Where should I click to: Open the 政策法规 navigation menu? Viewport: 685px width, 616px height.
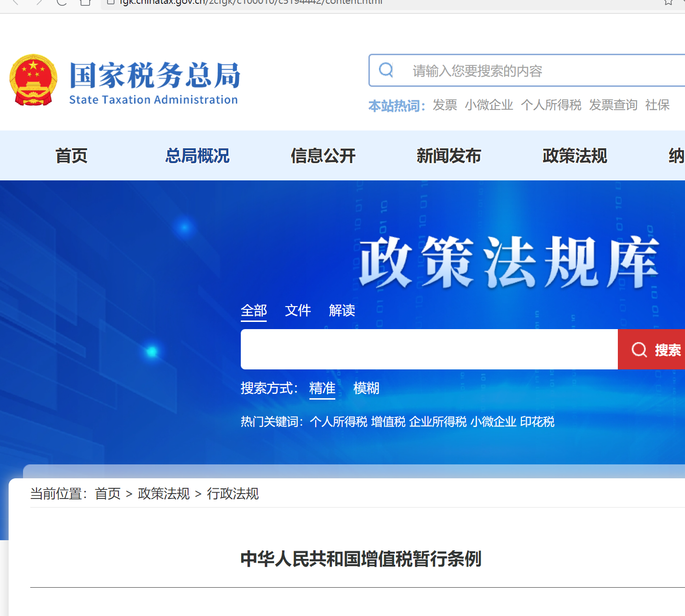click(575, 156)
